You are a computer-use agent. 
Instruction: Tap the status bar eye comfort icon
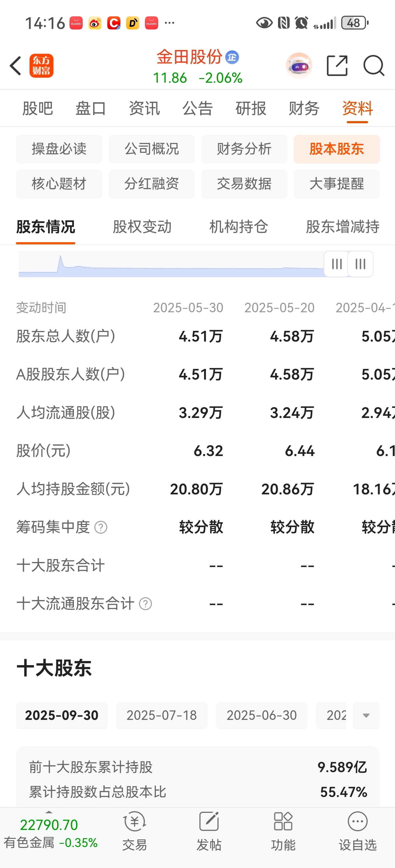tap(264, 23)
